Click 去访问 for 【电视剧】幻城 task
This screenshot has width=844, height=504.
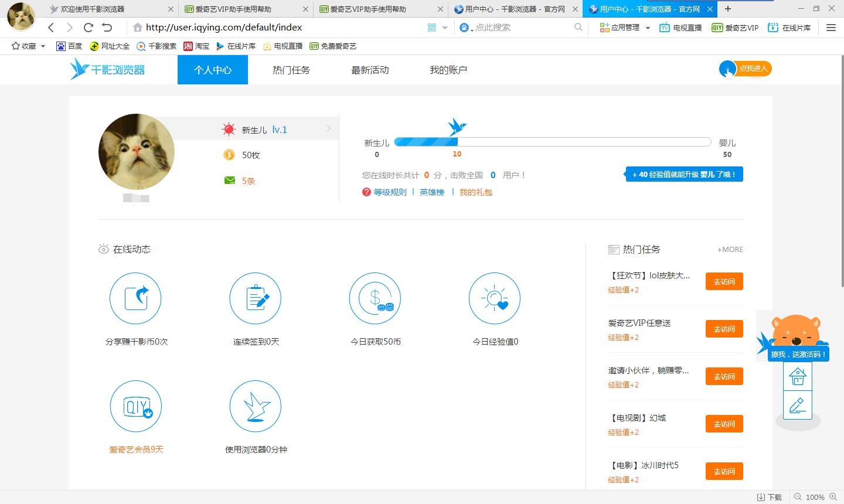tap(724, 424)
